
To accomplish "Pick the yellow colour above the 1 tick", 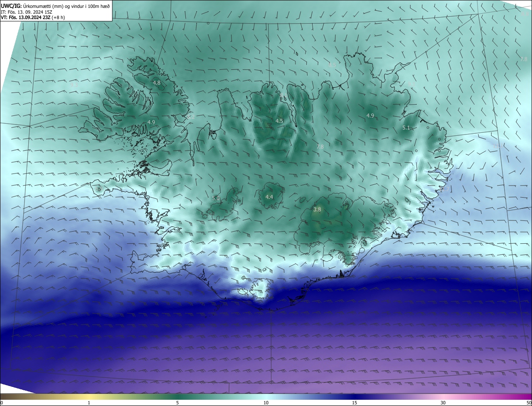I will pyautogui.click(x=89, y=397).
